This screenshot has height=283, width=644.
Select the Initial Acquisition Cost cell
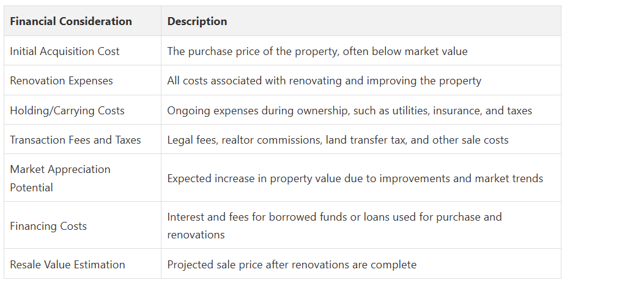tap(65, 51)
